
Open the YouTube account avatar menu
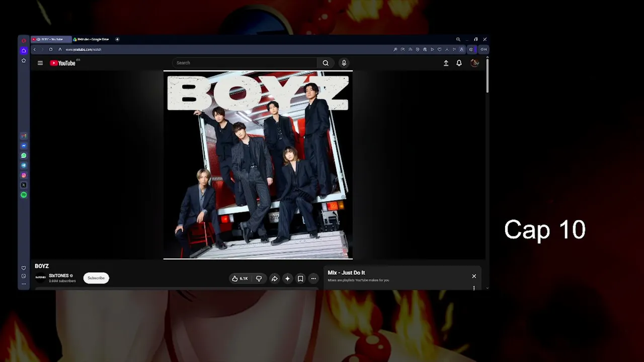[x=474, y=63]
